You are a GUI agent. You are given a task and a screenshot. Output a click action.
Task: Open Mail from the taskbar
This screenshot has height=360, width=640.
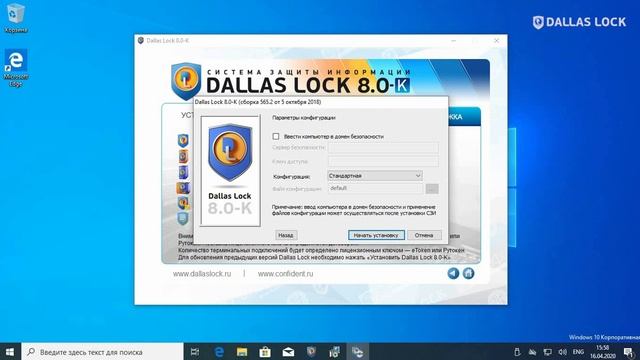(x=288, y=352)
